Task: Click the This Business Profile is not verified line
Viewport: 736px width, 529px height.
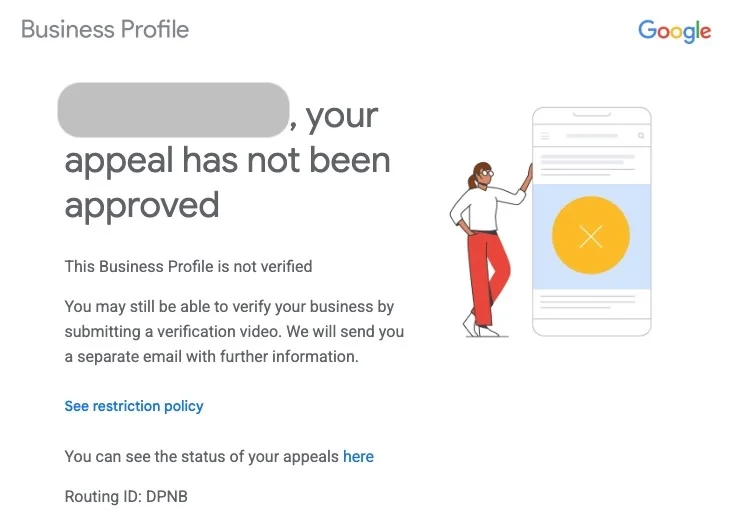Action: click(x=188, y=266)
